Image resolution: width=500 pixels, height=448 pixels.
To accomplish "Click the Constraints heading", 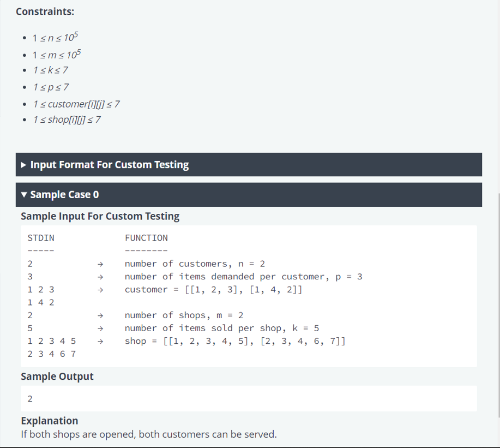I will click(x=45, y=11).
